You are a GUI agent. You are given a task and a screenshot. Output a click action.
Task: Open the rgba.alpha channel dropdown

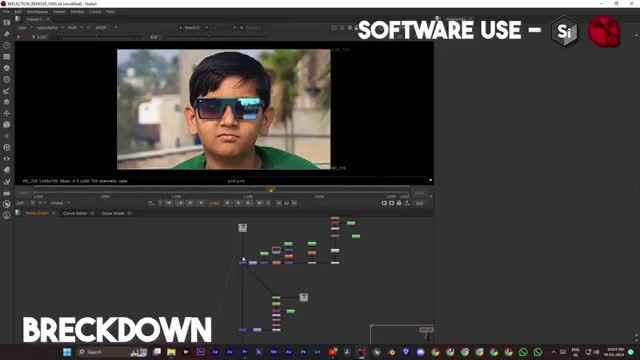click(50, 28)
